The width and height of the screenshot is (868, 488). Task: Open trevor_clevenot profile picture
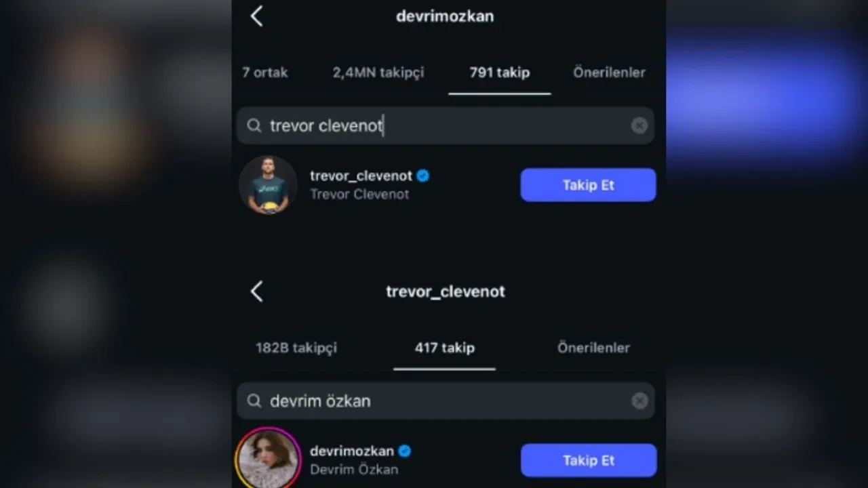coord(268,184)
